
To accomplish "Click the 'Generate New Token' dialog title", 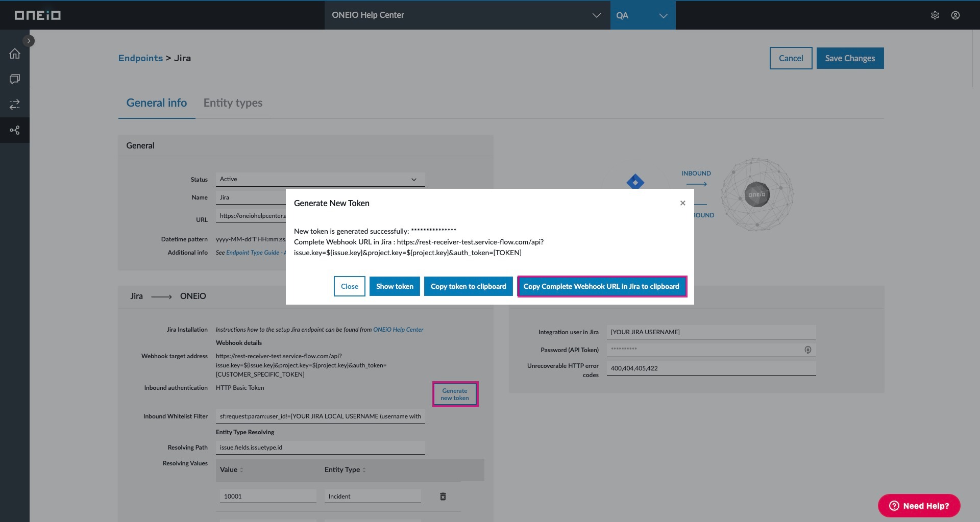I will pos(332,203).
